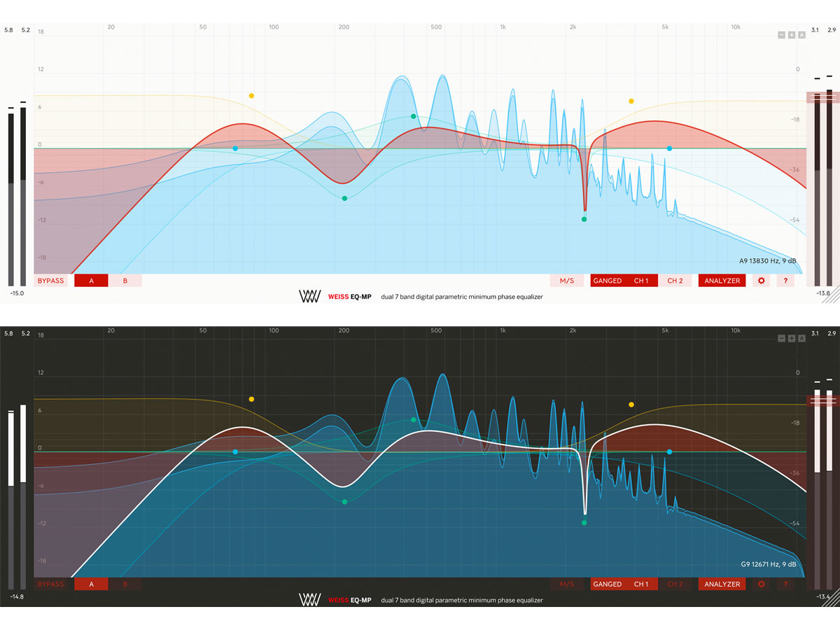Switch to CH 2 in light-theme EQ
This screenshot has height=630, width=840.
(x=675, y=281)
